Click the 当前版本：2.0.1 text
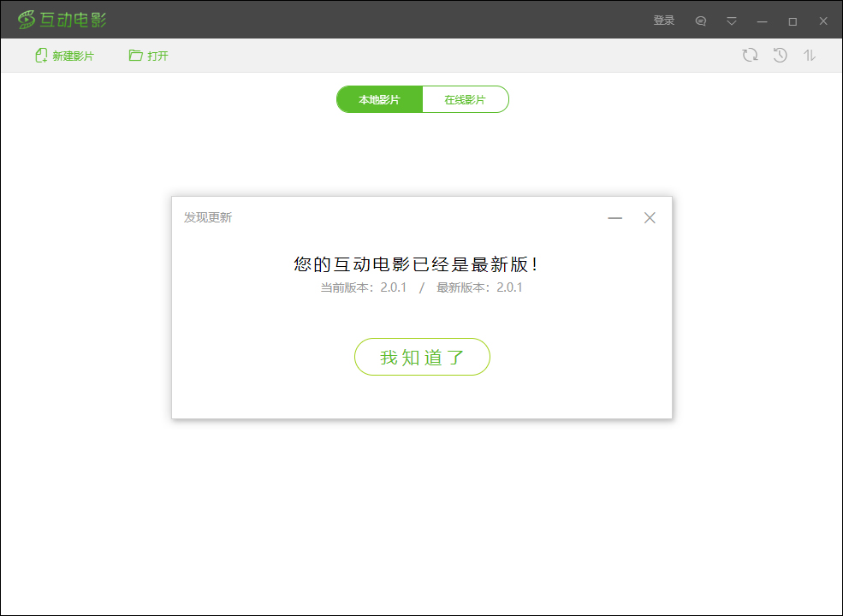The image size is (843, 616). tap(364, 287)
